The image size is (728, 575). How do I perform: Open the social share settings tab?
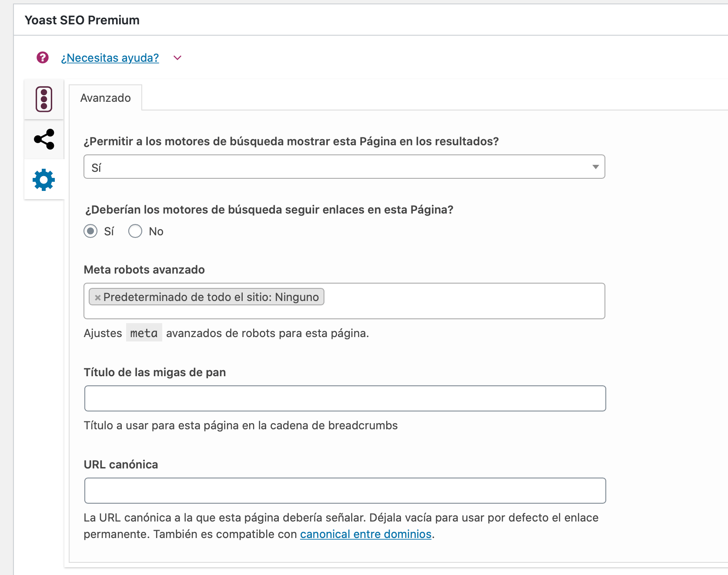(x=44, y=139)
